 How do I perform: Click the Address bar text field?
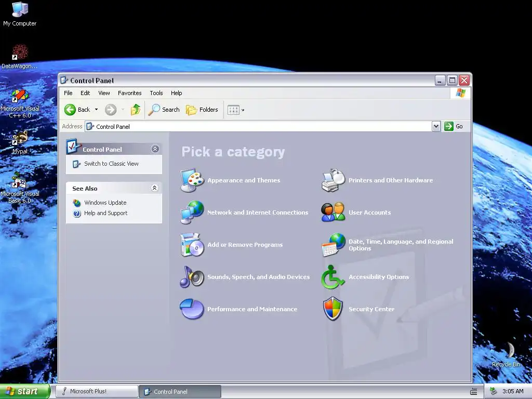[258, 127]
